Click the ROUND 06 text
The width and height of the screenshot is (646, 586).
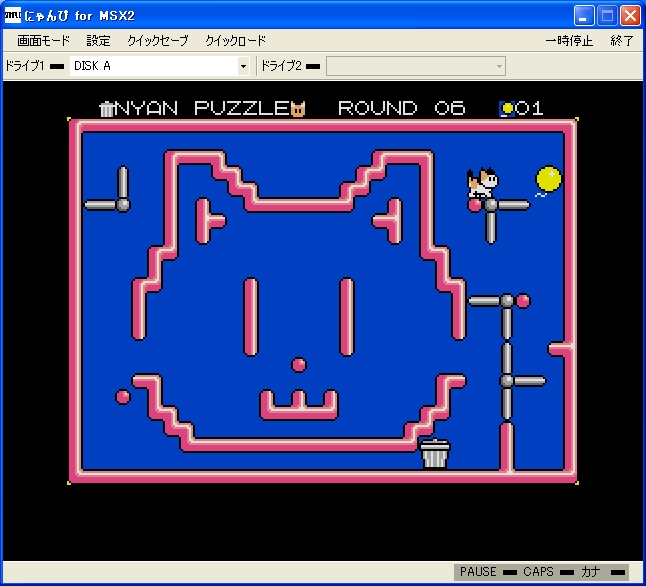(402, 109)
